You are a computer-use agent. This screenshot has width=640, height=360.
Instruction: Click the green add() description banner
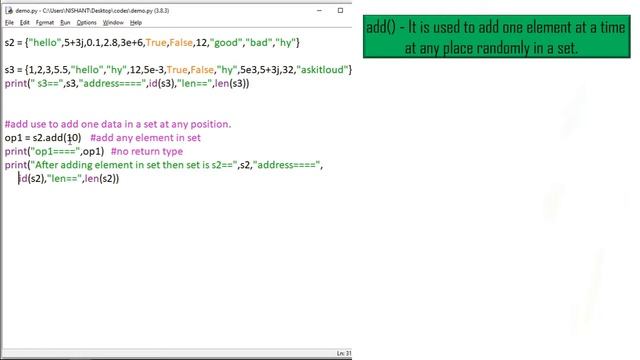pos(497,37)
